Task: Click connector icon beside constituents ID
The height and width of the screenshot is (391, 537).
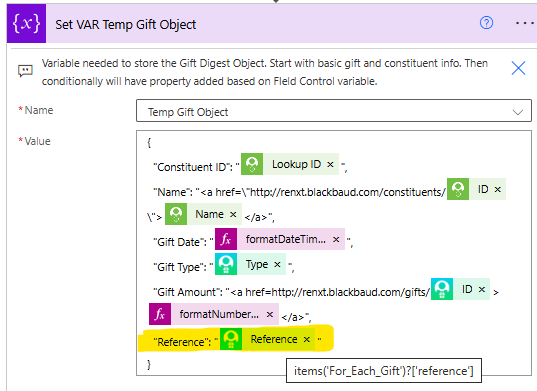Action: point(458,189)
